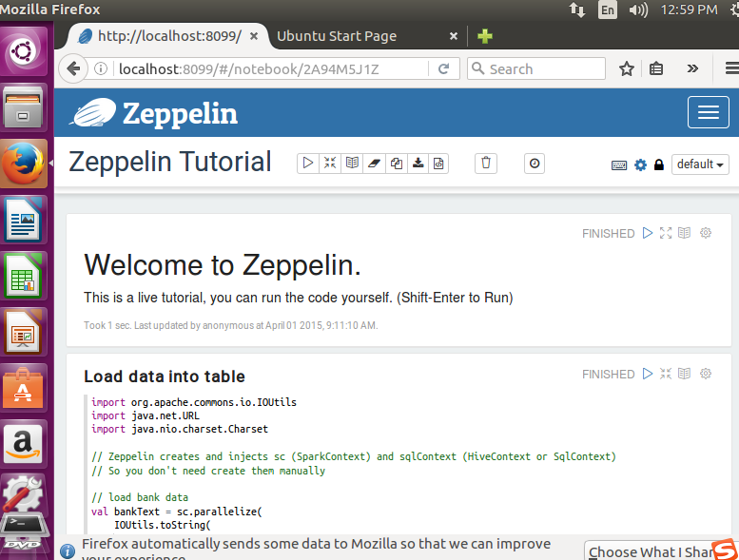Click Choose What I Share button
Viewport: 739px width, 560px height.
[660, 551]
